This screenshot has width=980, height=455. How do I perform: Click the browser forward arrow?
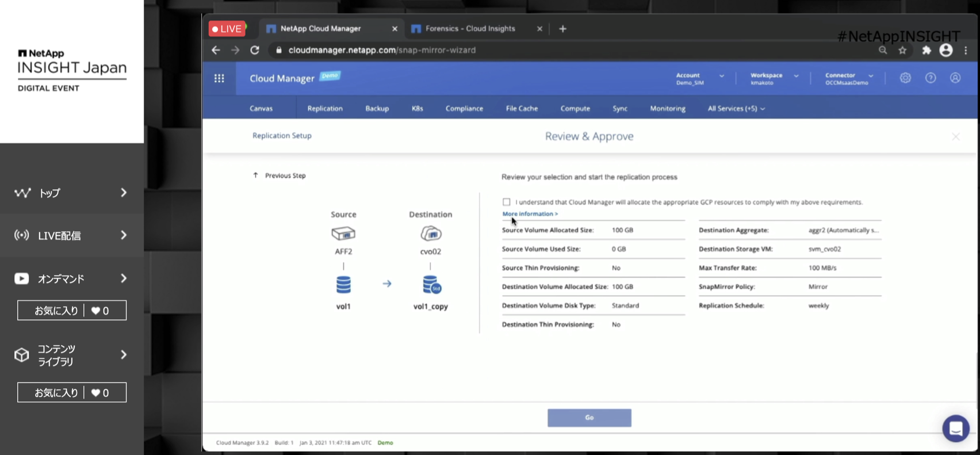(235, 50)
